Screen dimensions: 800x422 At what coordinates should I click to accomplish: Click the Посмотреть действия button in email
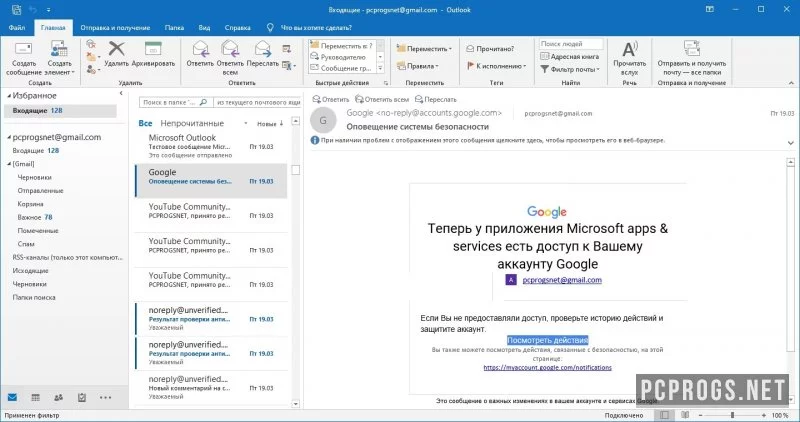tap(547, 340)
